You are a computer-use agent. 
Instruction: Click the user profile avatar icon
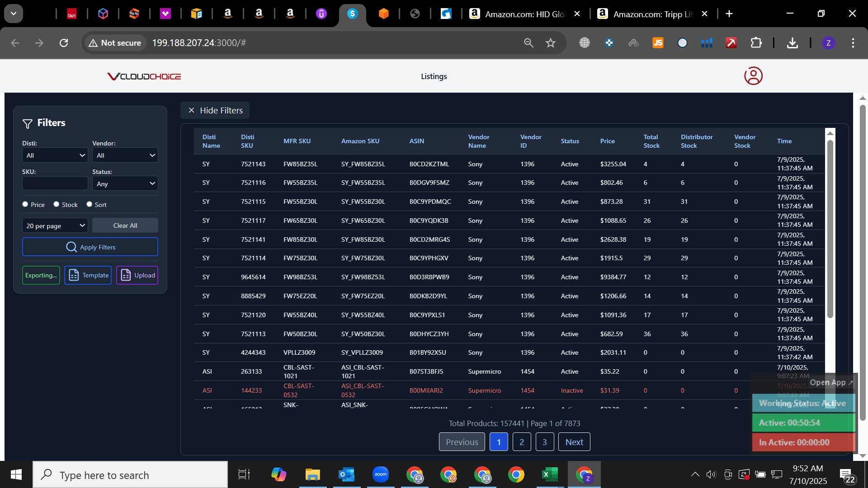coord(753,76)
